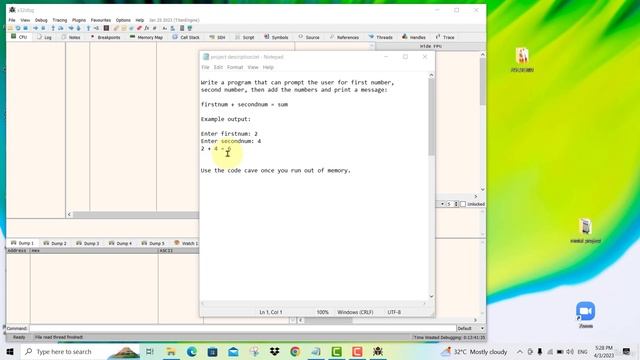Open Dropbox from the taskbar

[275, 351]
